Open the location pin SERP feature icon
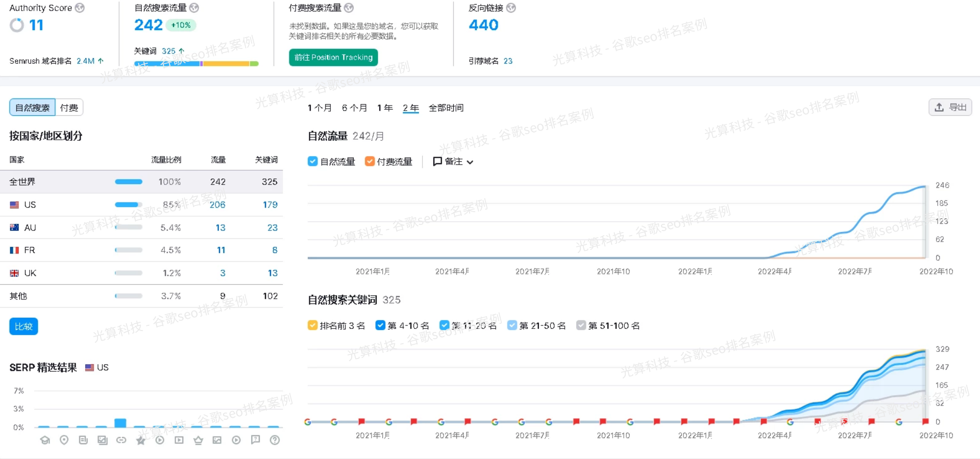This screenshot has height=459, width=980. click(64, 440)
